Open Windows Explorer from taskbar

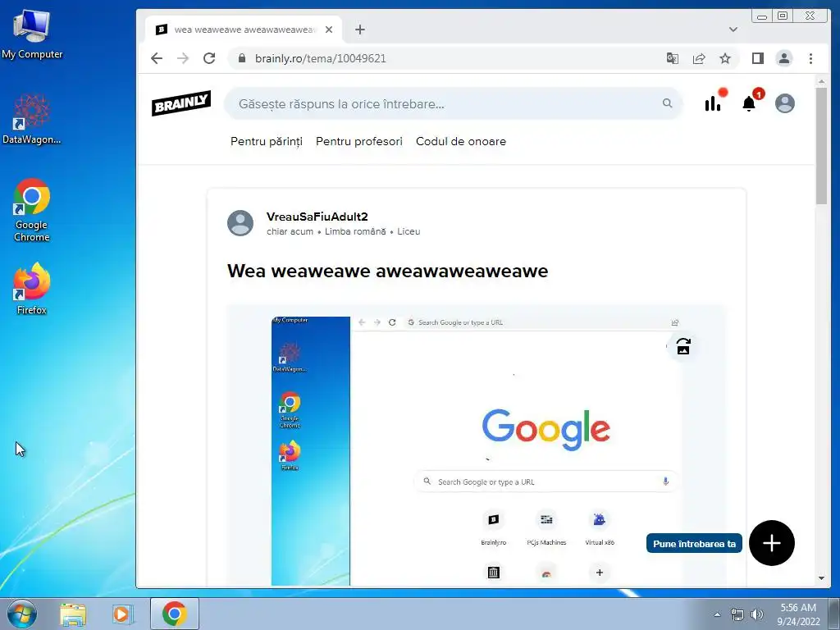point(73,614)
